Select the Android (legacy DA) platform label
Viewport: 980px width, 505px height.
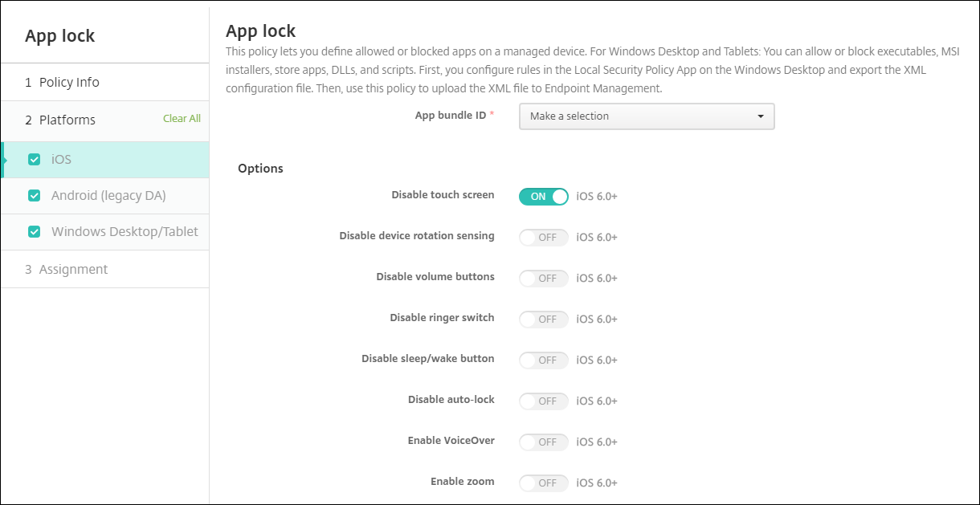108,196
